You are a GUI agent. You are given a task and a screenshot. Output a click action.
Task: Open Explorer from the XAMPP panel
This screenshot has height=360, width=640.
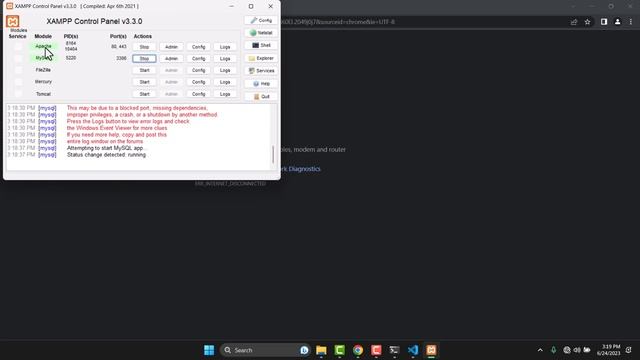(261, 58)
